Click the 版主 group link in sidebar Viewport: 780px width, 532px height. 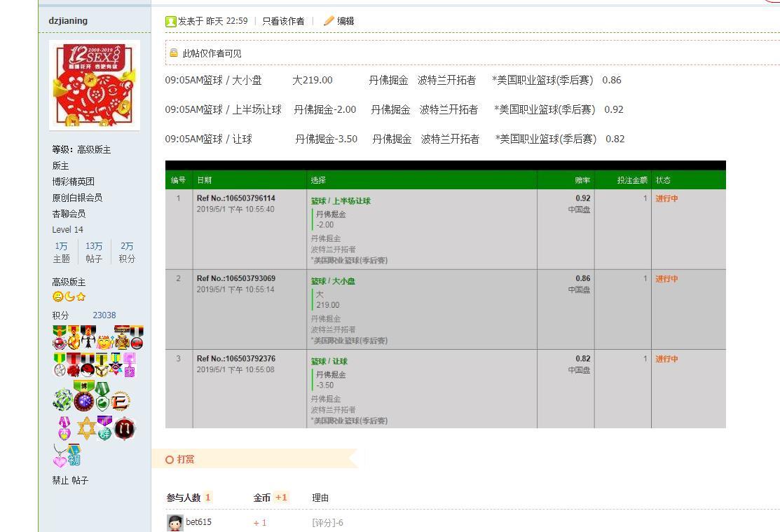(x=60, y=165)
